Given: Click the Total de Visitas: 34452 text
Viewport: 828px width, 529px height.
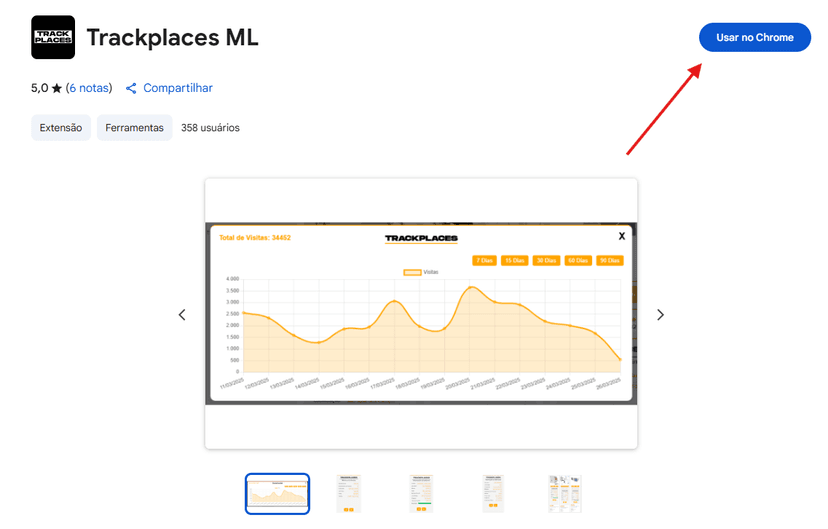Looking at the screenshot, I should (255, 238).
